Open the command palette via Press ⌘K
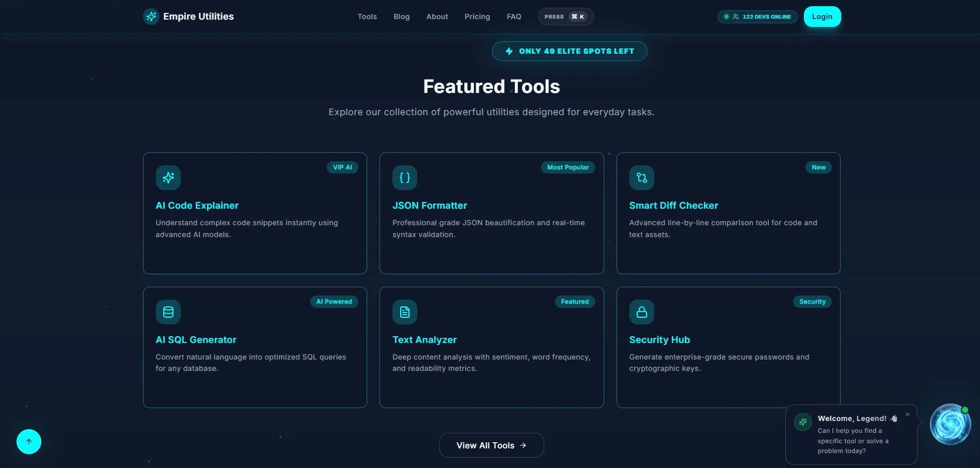The width and height of the screenshot is (980, 468). (565, 16)
